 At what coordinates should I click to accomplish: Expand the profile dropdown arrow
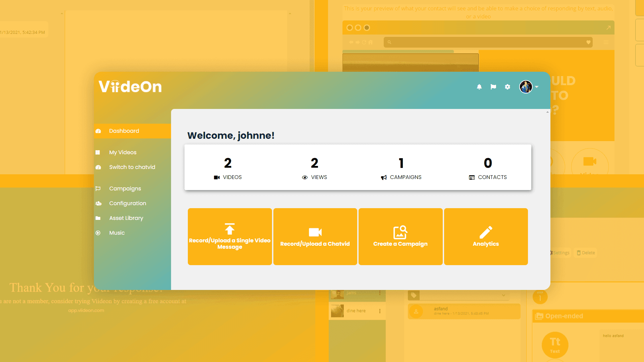(537, 87)
